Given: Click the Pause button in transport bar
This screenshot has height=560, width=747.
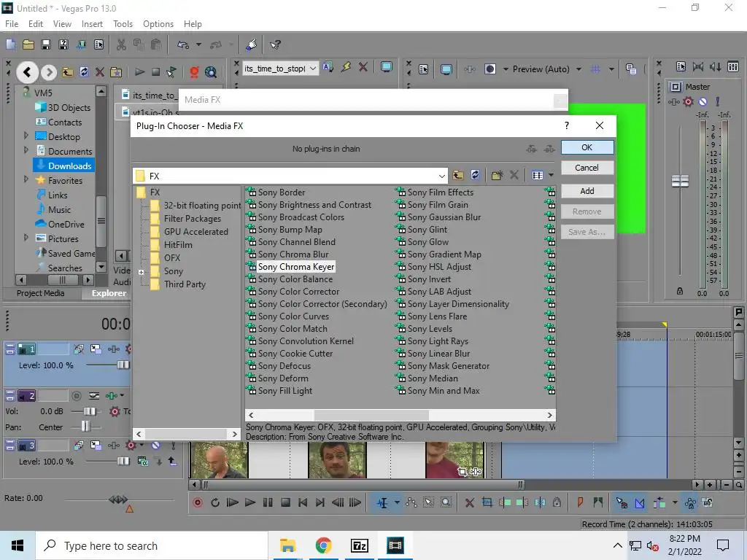Looking at the screenshot, I should point(268,502).
